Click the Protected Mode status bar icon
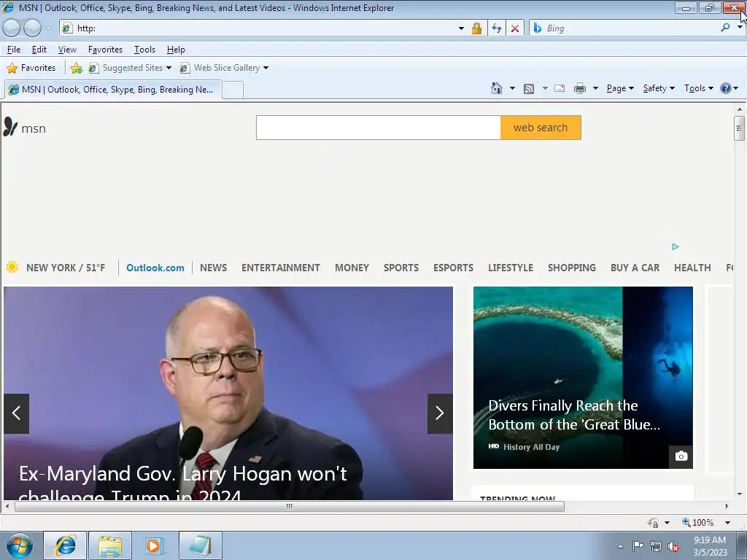Screen dimensions: 747x560 [654, 522]
